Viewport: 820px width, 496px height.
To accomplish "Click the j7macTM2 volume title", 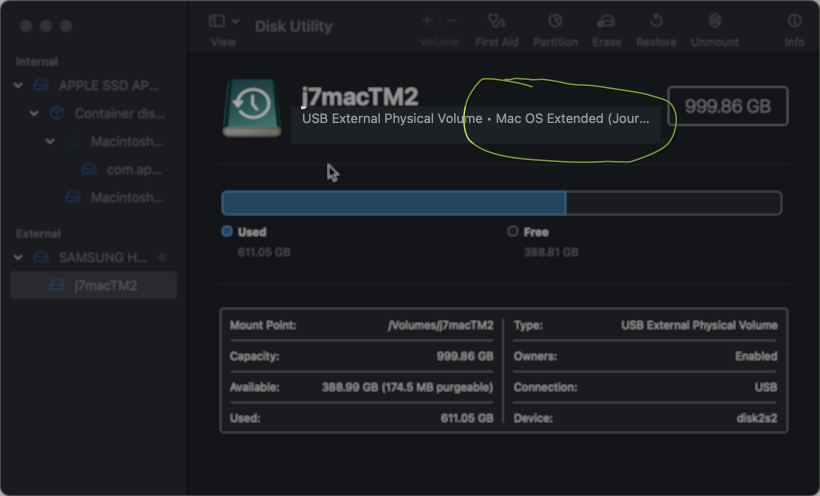I will point(360,97).
